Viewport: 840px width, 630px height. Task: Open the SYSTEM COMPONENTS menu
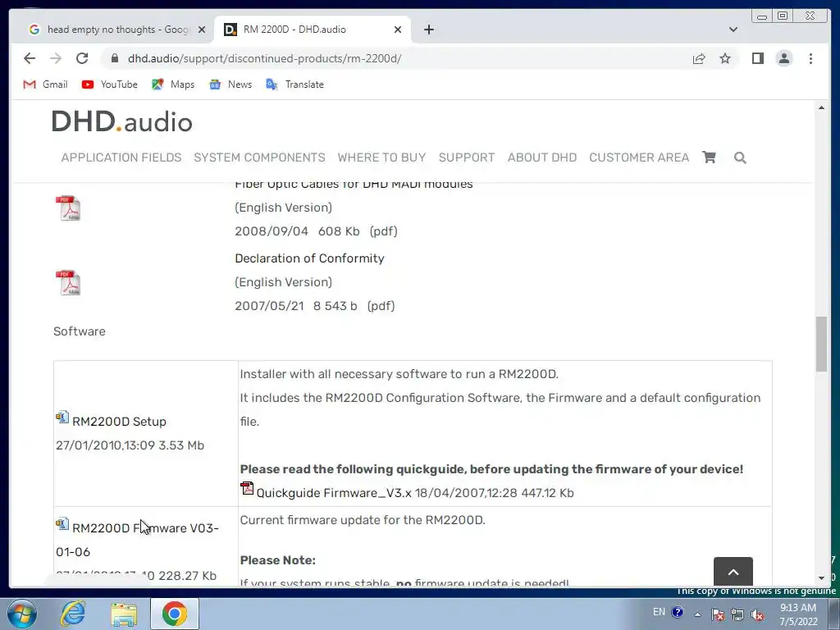[x=259, y=157]
